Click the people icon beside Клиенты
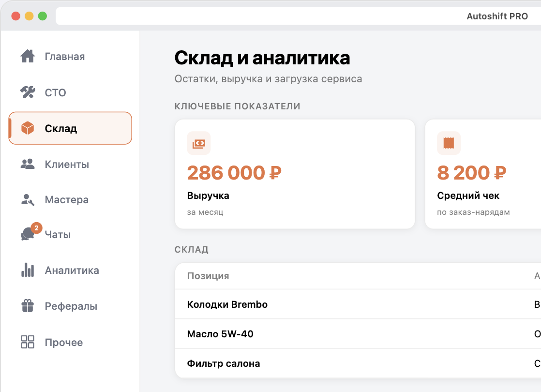 tap(28, 164)
